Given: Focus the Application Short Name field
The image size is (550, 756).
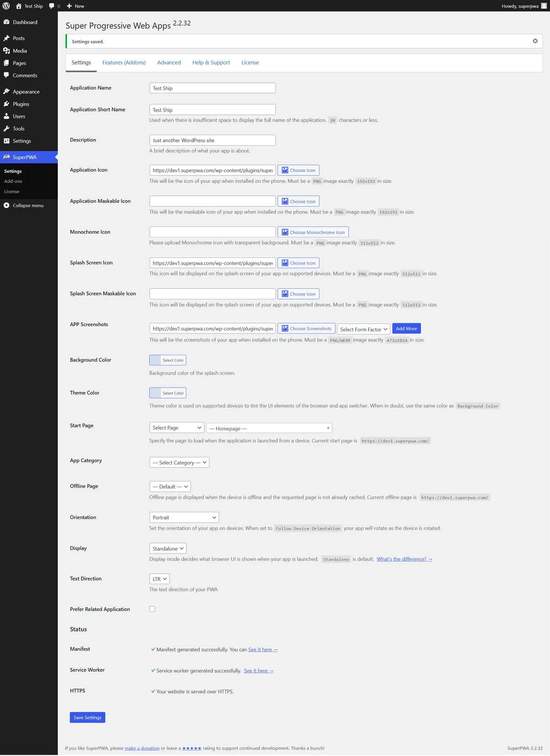Looking at the screenshot, I should 213,110.
